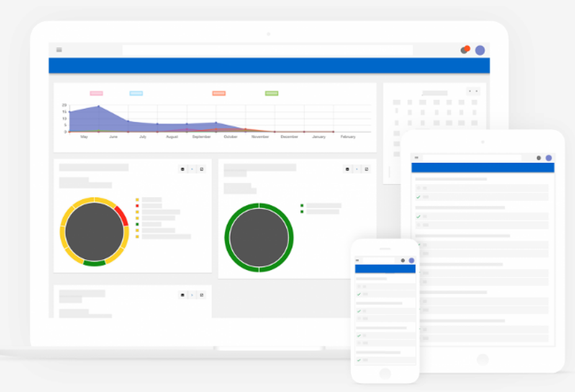This screenshot has height=392, width=575.
Task: Click the export icon on the green donut card
Action: coord(366,169)
